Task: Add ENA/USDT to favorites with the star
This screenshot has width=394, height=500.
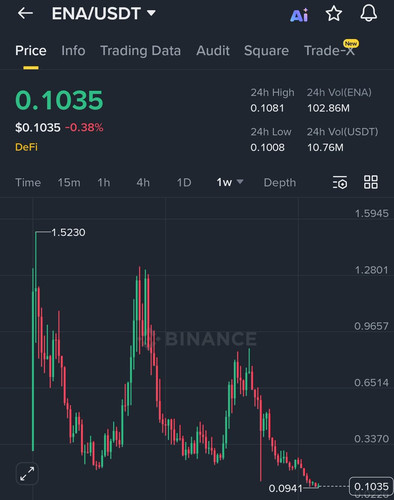Action: pyautogui.click(x=334, y=14)
